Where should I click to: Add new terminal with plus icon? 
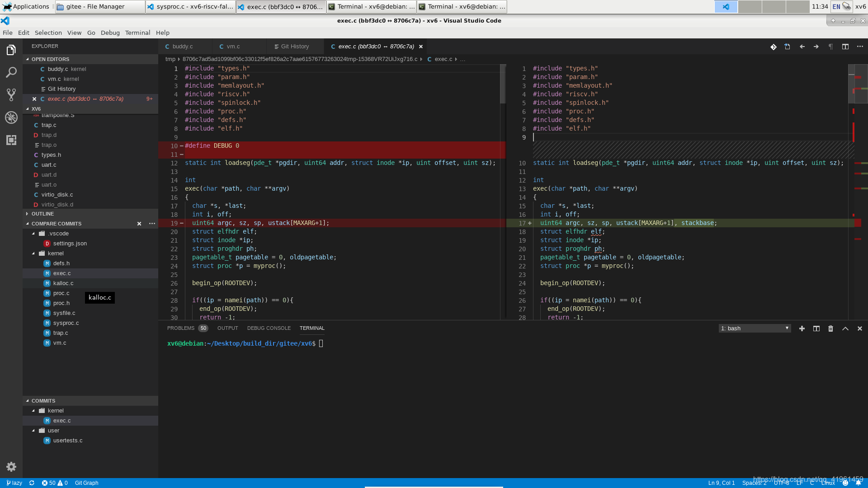coord(802,328)
